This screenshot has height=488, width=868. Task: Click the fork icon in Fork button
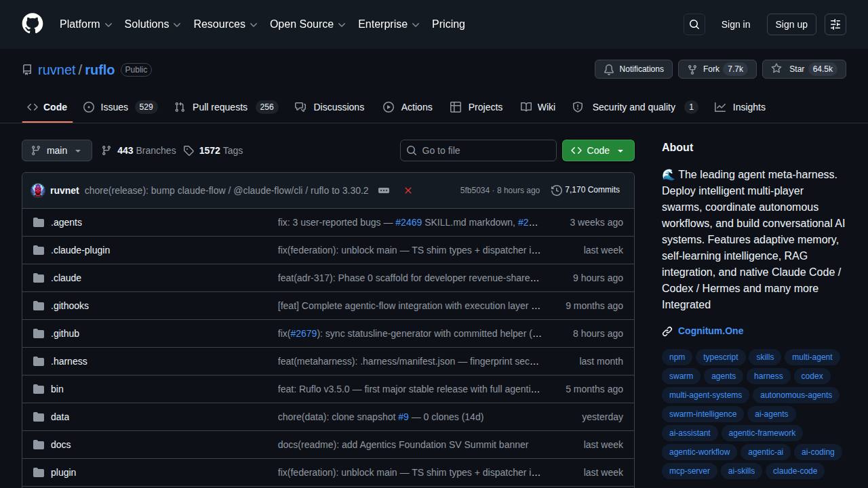click(x=692, y=69)
